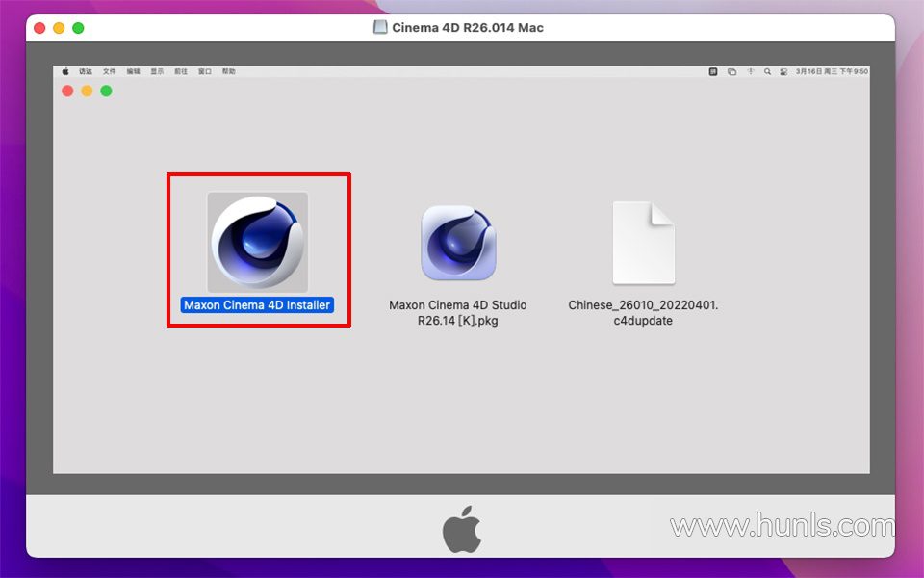Select the Maxon Cinema 4D Installer app icon

pos(258,242)
